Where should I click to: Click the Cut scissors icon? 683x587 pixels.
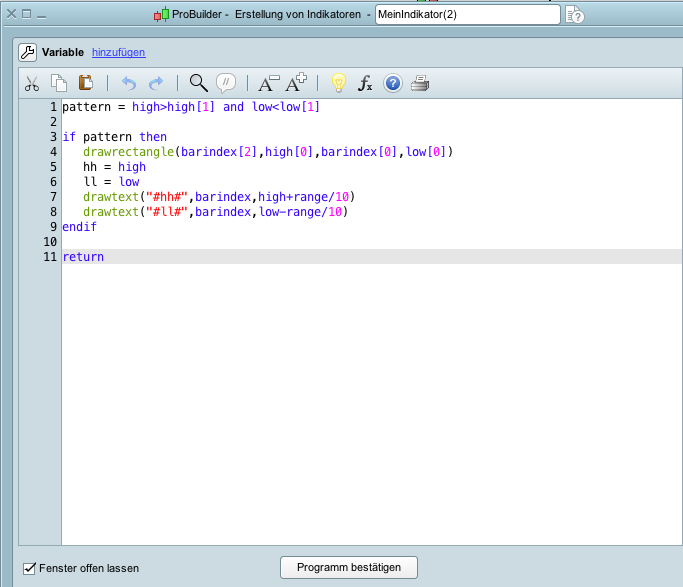(32, 84)
